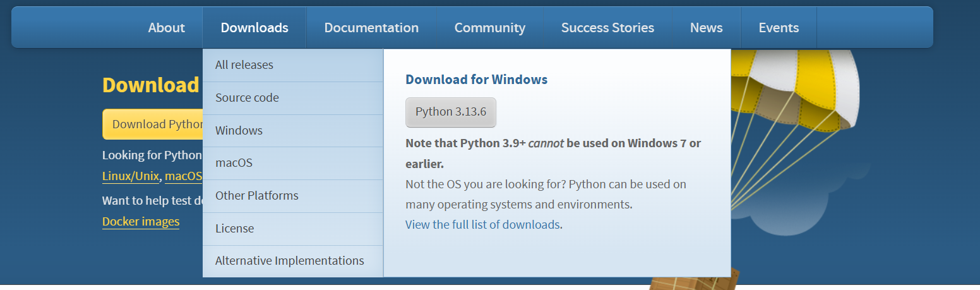The height and width of the screenshot is (290, 980).
Task: Choose All releases from dropdown
Action: tap(244, 65)
